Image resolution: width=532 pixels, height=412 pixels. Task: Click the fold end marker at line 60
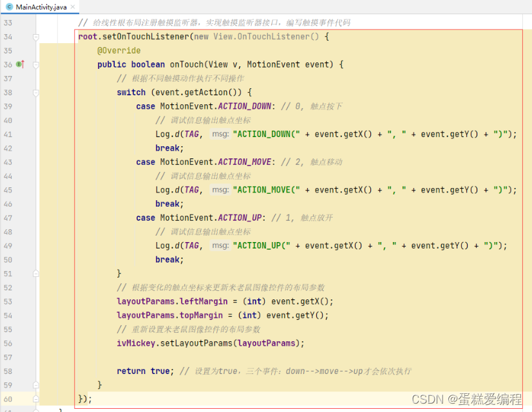(36, 398)
